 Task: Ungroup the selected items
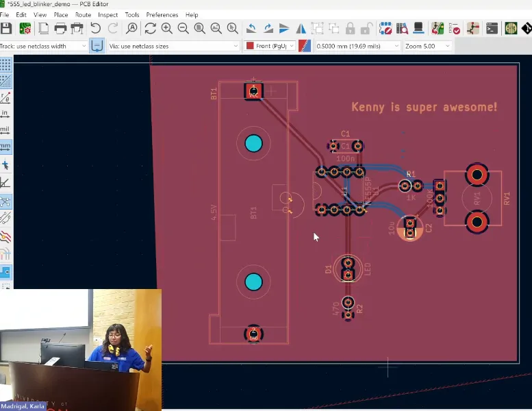(334, 29)
